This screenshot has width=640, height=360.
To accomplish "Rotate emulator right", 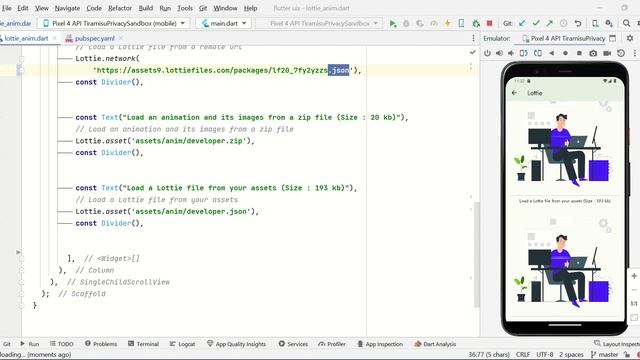I will coord(538,53).
